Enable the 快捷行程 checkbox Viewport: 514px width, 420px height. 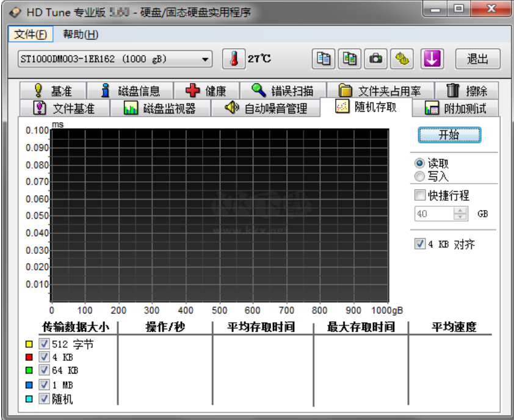420,195
